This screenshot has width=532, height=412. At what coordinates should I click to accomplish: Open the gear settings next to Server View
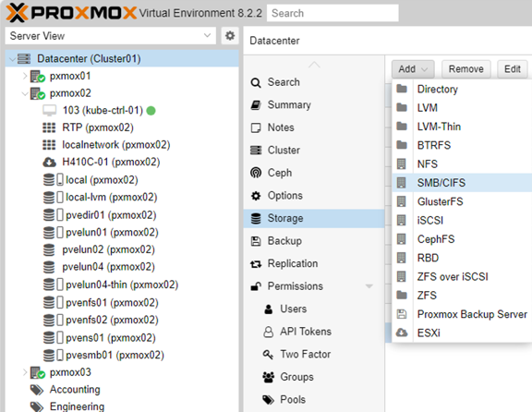pyautogui.click(x=230, y=36)
